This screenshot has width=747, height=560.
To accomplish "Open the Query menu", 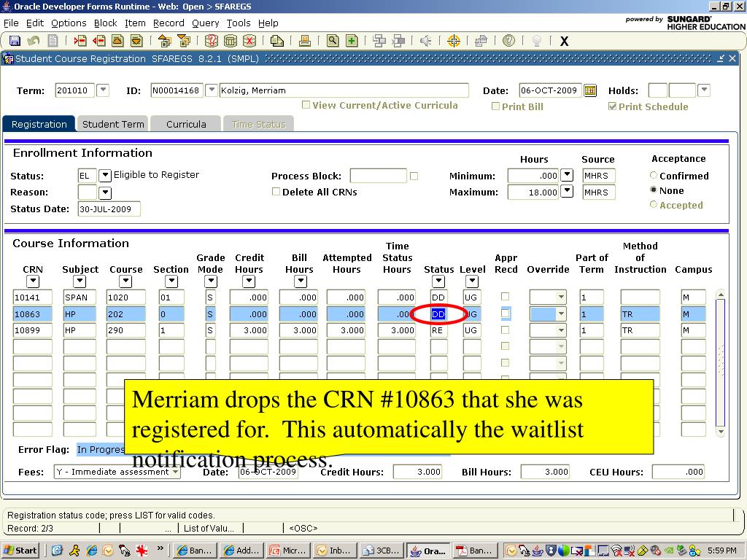I will click(x=205, y=23).
